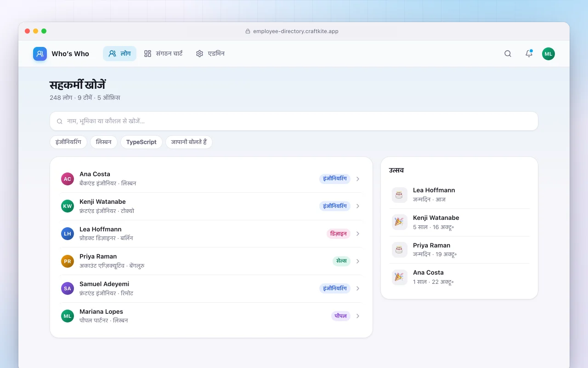Click party popper icon beside Ana Costa celebration

point(400,277)
